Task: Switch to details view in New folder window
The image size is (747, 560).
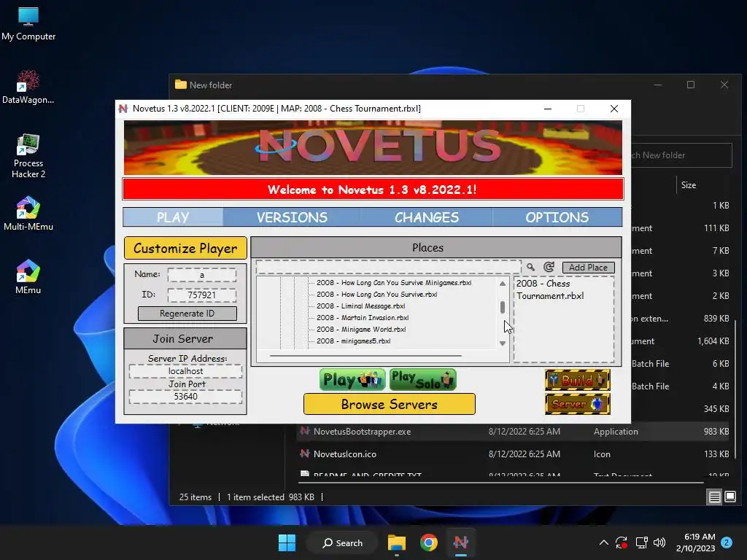Action: (x=715, y=497)
